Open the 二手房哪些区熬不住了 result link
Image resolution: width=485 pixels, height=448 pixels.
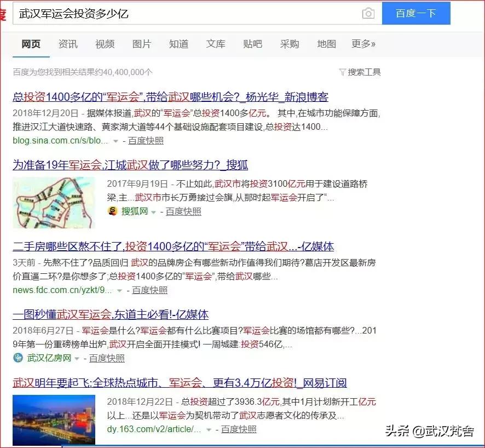173,246
